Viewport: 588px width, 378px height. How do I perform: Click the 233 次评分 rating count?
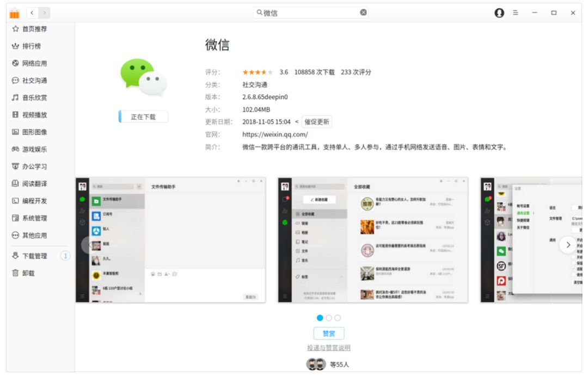click(x=356, y=72)
